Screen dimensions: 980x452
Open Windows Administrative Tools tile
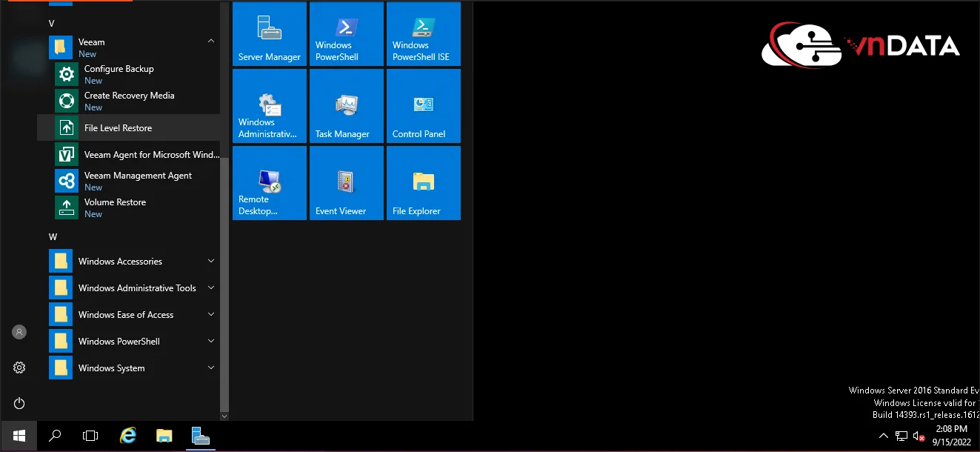click(x=270, y=106)
